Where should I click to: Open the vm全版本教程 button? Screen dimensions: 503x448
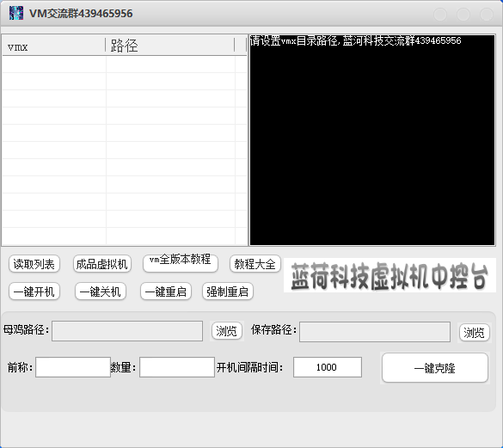pos(181,263)
